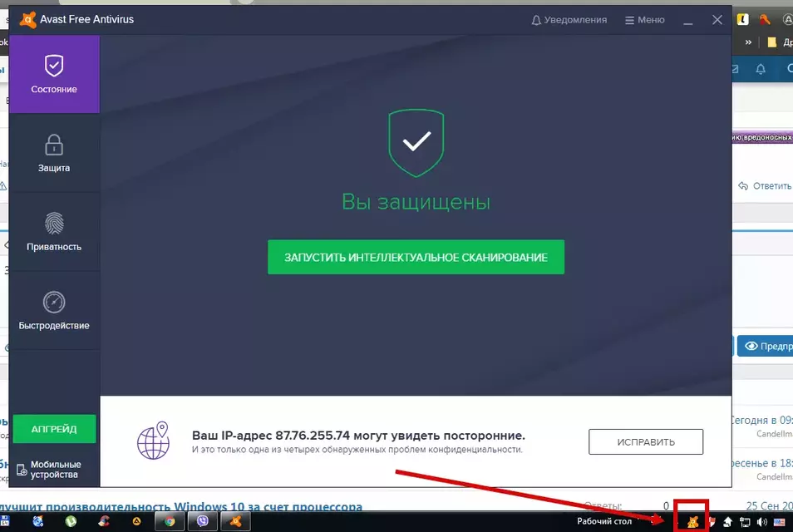Open Viber from the taskbar
Image resolution: width=793 pixels, height=532 pixels.
tap(202, 521)
